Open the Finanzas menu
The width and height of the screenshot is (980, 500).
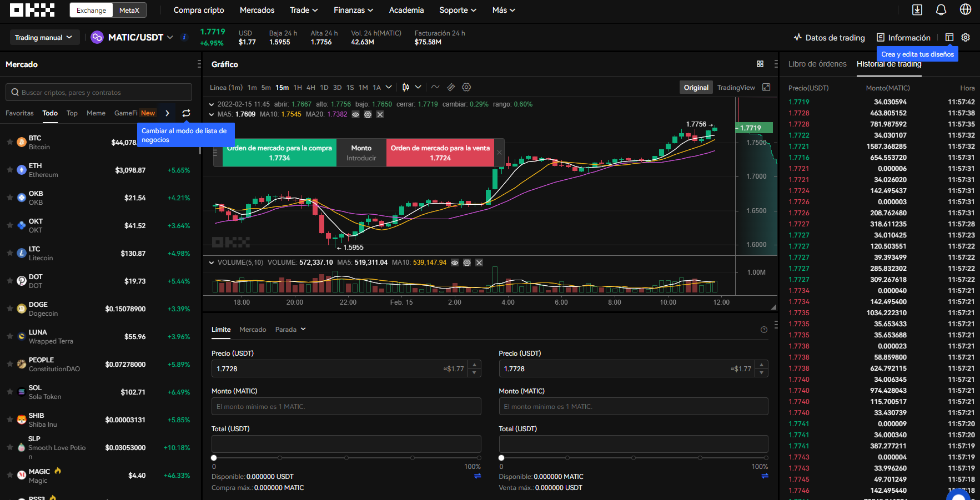(353, 10)
